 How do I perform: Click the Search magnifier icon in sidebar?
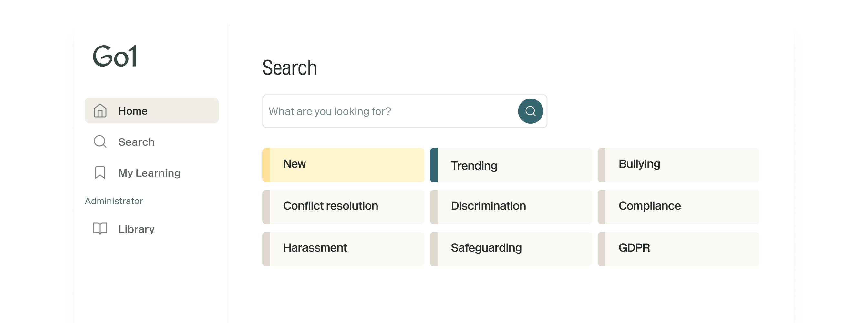click(100, 141)
